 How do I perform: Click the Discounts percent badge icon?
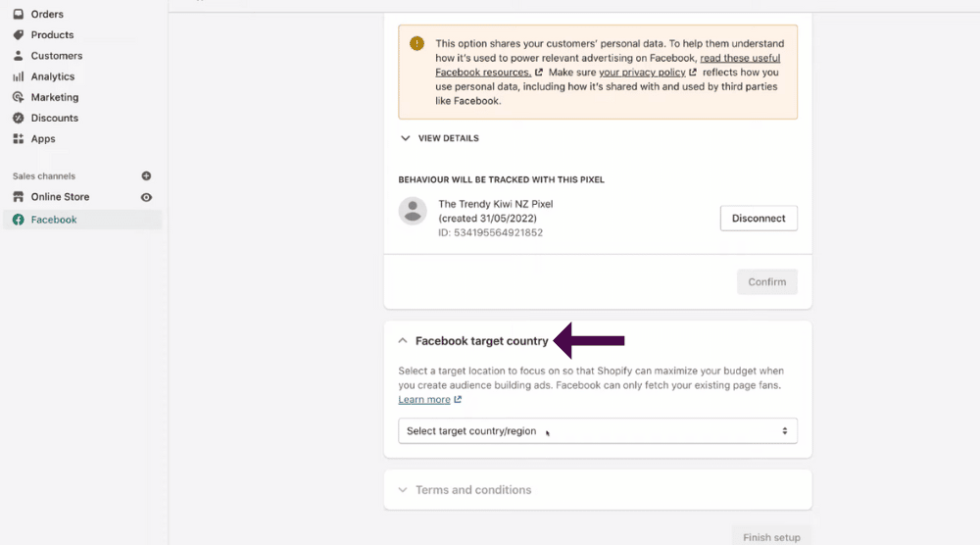coord(18,119)
